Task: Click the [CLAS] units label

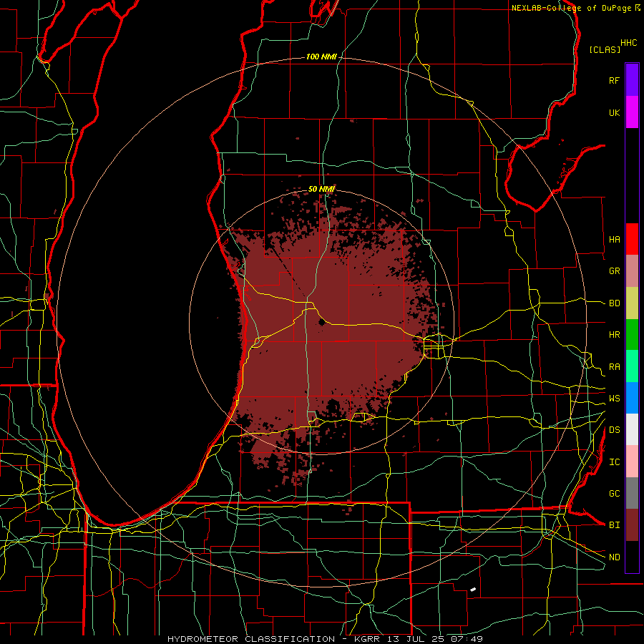Action: pyautogui.click(x=605, y=49)
